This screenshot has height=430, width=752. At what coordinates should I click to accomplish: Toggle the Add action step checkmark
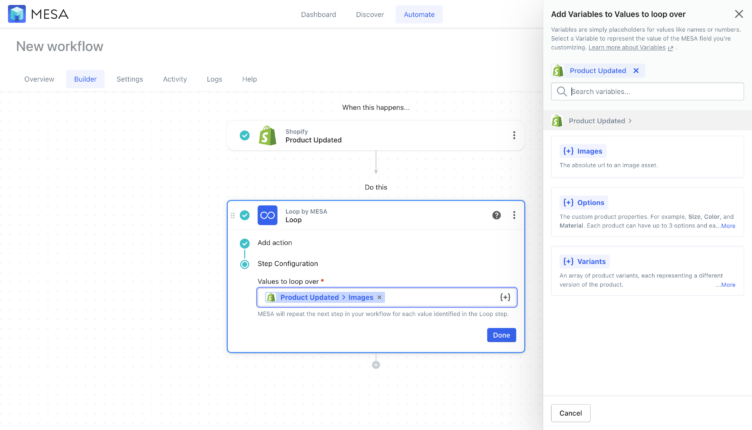pos(245,243)
